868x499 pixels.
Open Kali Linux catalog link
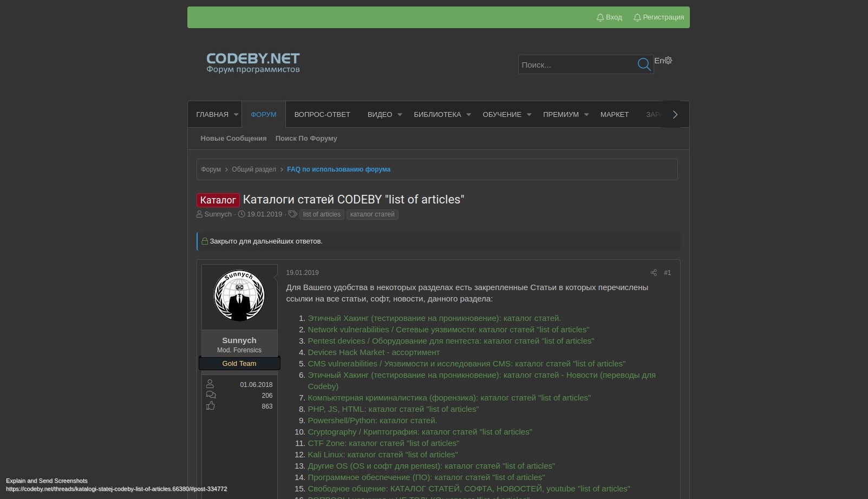[x=383, y=455]
